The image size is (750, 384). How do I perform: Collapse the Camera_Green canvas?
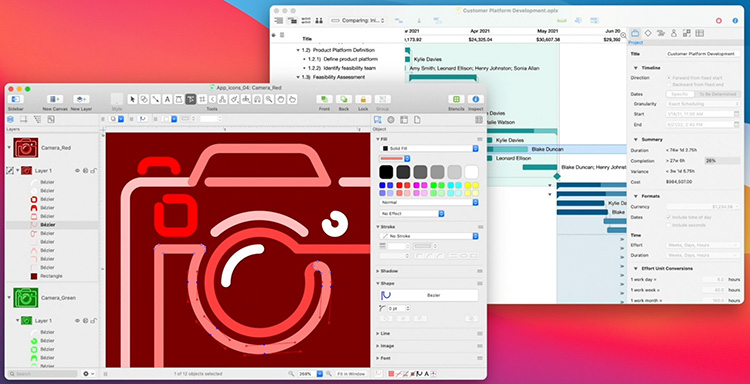[x=9, y=297]
